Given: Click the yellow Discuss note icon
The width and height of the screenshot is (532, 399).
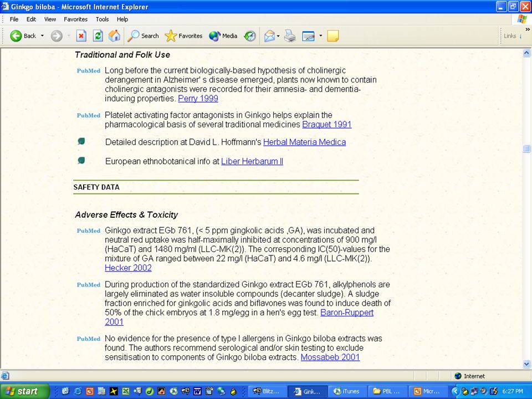Looking at the screenshot, I should [x=333, y=35].
